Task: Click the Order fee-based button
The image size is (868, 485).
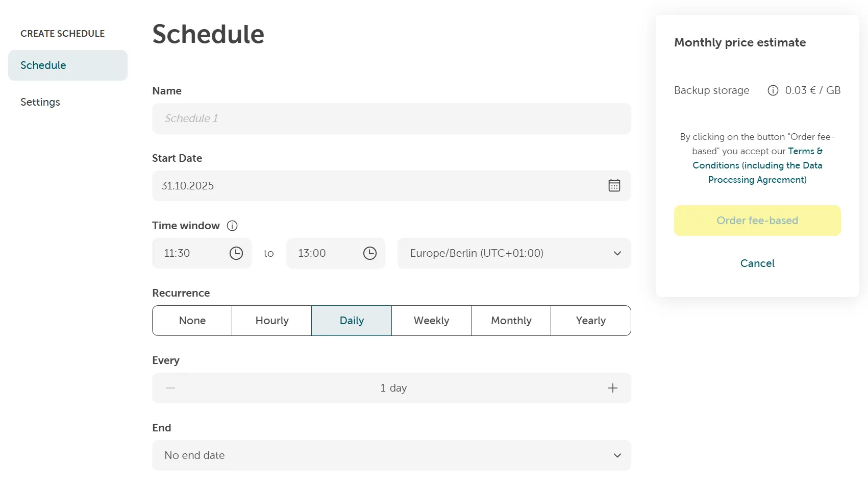Action: (x=757, y=221)
